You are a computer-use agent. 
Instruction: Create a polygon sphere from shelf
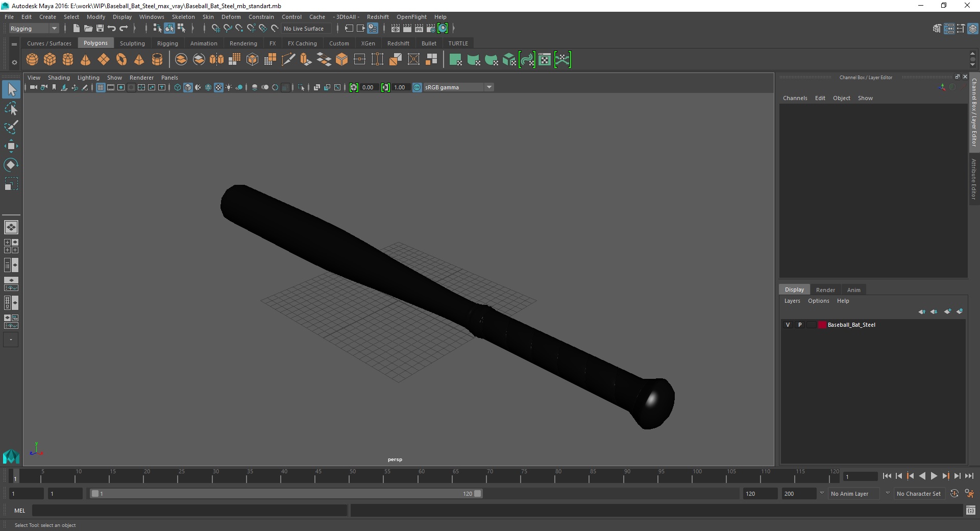tap(32, 60)
